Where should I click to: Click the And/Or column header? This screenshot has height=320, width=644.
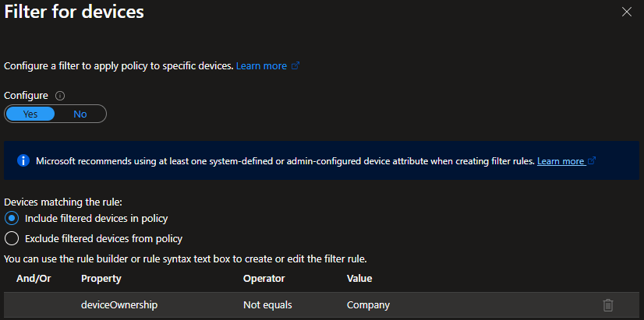(x=33, y=278)
